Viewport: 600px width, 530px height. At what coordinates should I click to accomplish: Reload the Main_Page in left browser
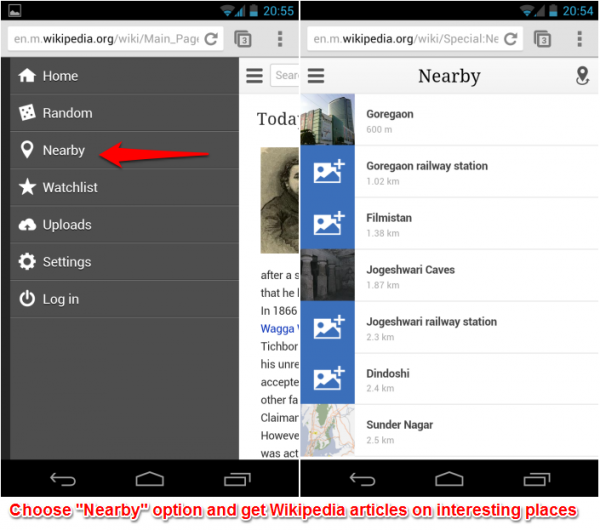pyautogui.click(x=211, y=39)
